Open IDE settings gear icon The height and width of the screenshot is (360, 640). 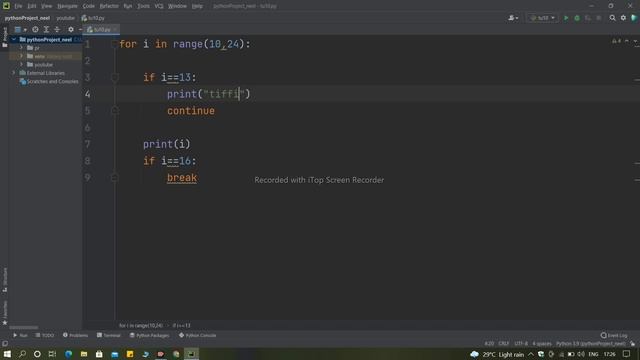tap(623, 18)
